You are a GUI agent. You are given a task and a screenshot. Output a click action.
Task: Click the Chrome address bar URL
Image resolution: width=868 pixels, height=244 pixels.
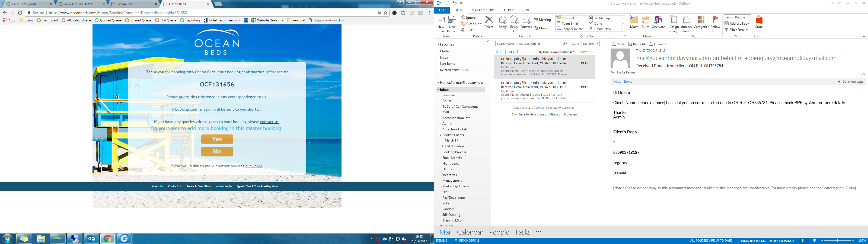pyautogui.click(x=118, y=13)
